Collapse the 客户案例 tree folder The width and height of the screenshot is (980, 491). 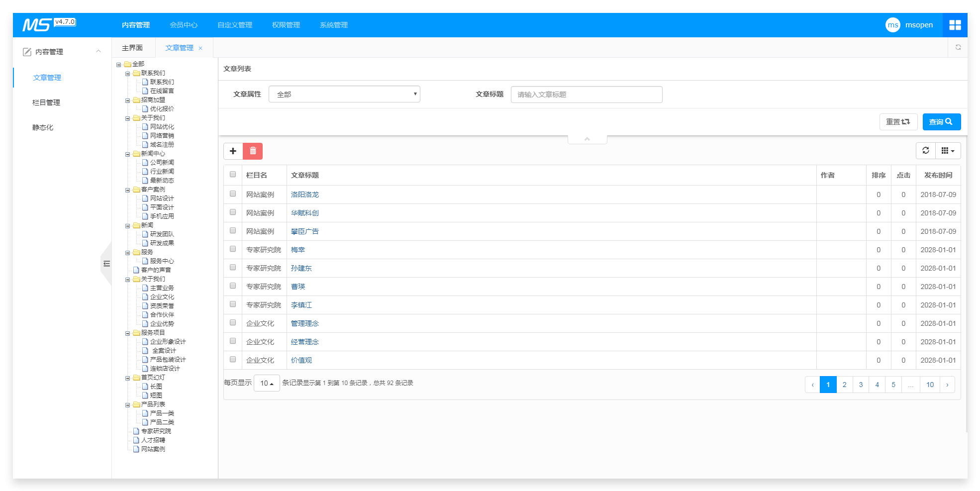pyautogui.click(x=128, y=190)
